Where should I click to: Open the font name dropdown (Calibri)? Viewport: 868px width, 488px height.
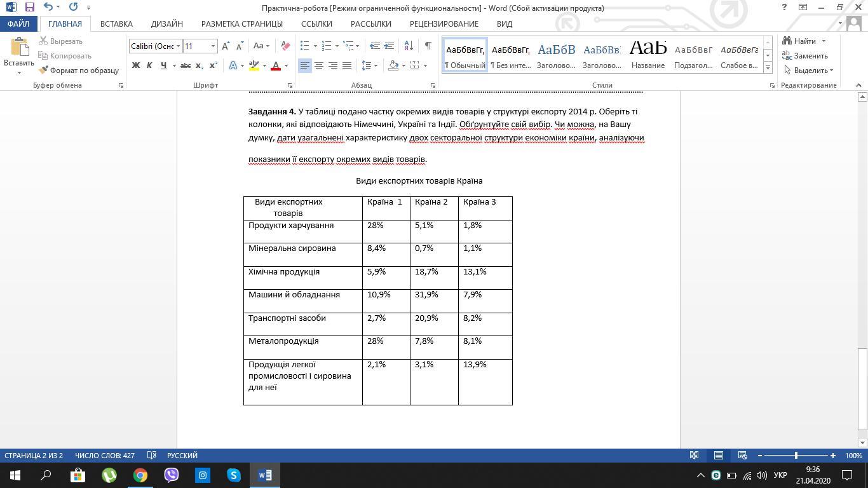click(178, 46)
